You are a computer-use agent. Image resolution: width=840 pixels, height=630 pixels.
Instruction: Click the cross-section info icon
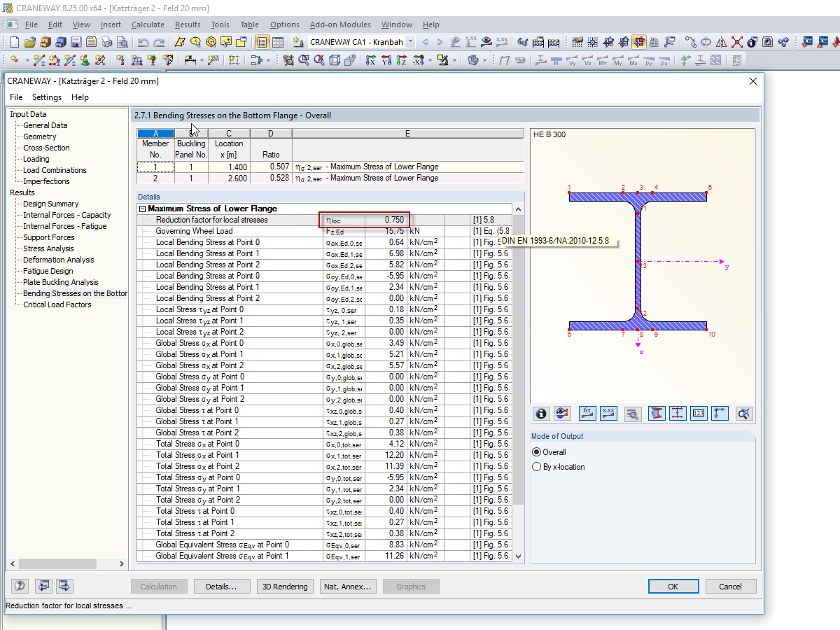541,414
